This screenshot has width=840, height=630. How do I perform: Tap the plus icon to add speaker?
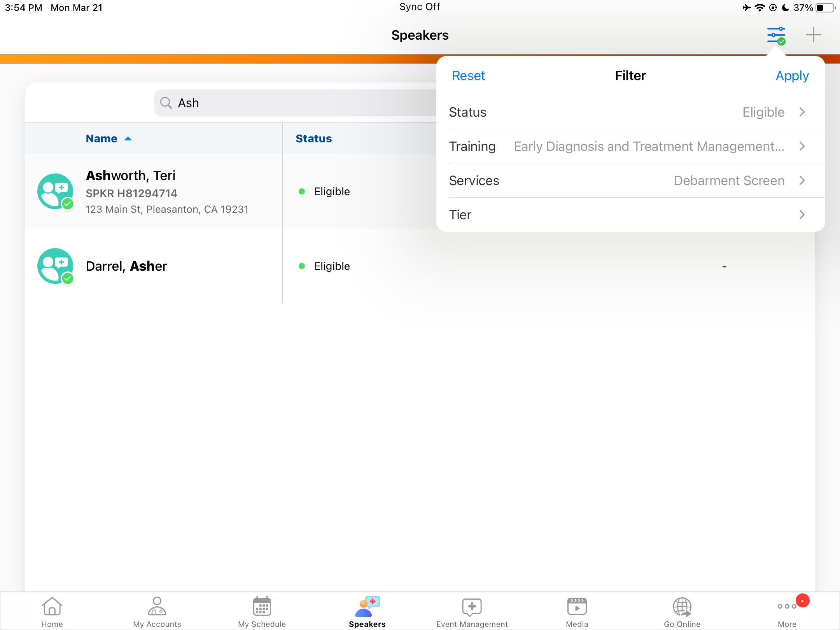[813, 35]
